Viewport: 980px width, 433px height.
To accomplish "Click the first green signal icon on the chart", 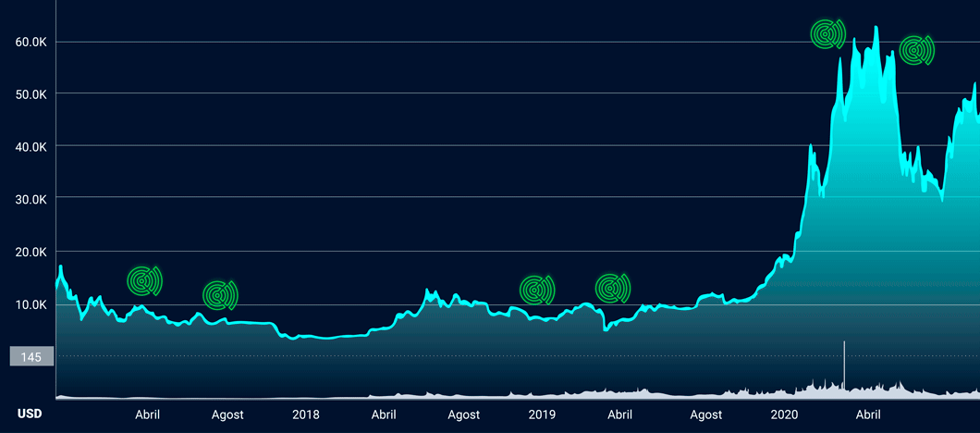I will pos(143,279).
